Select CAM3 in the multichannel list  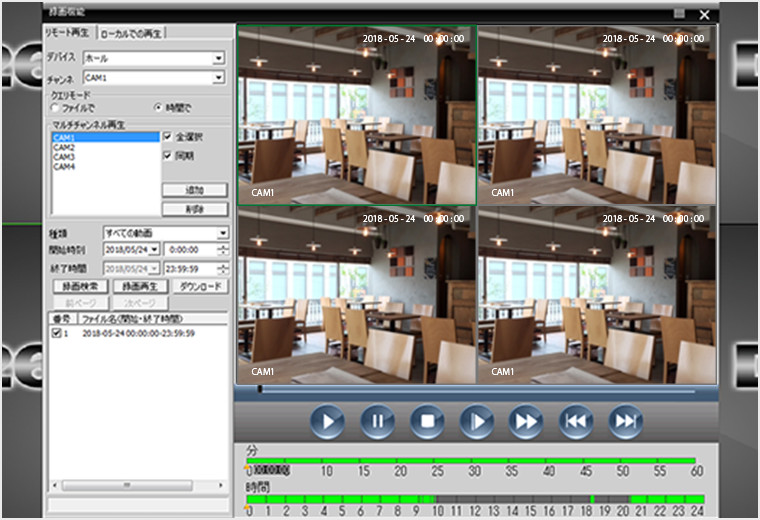[64, 157]
